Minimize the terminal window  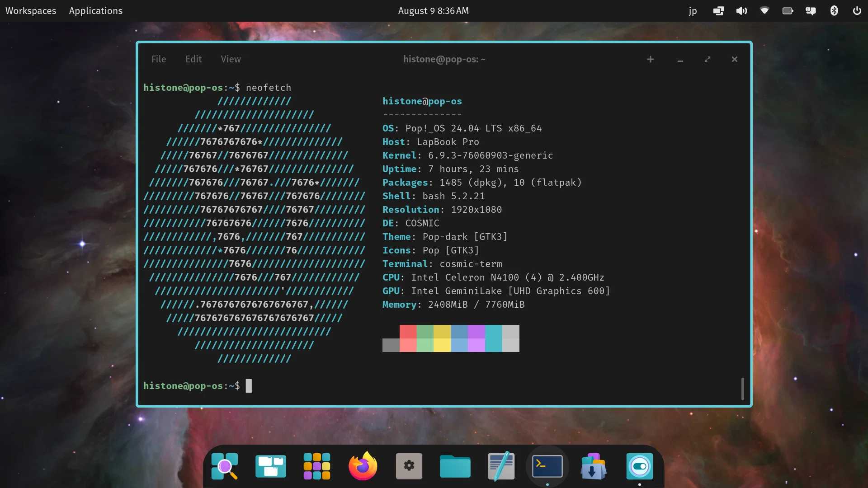click(680, 59)
